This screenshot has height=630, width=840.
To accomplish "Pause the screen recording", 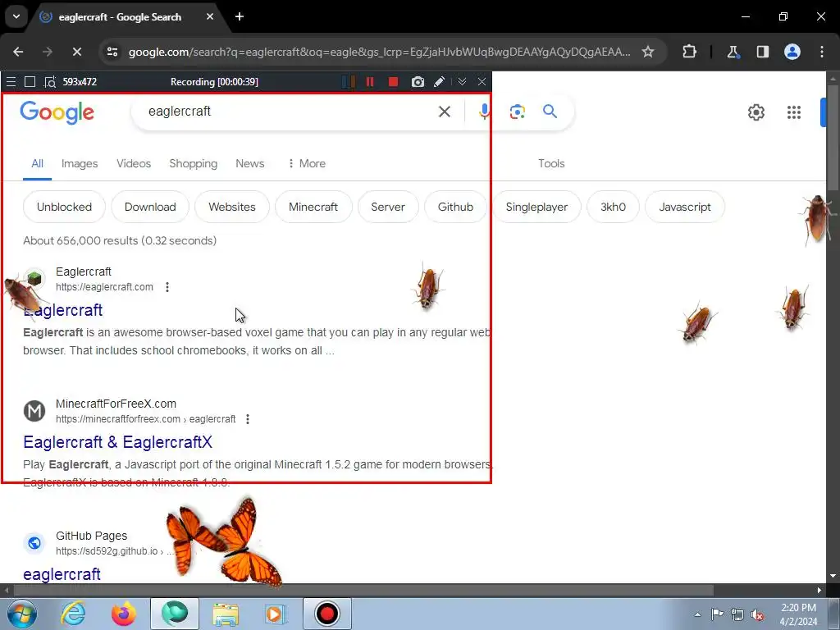I will [370, 82].
